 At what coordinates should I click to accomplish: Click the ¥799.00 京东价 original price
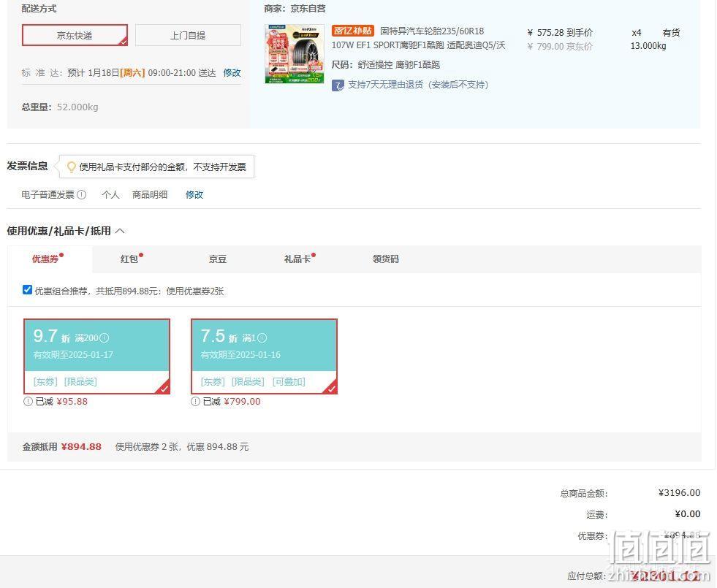560,46
